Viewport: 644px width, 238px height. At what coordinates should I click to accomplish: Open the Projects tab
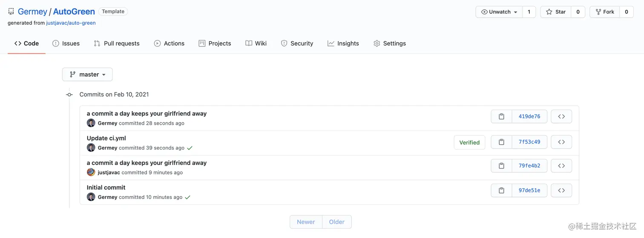click(215, 43)
